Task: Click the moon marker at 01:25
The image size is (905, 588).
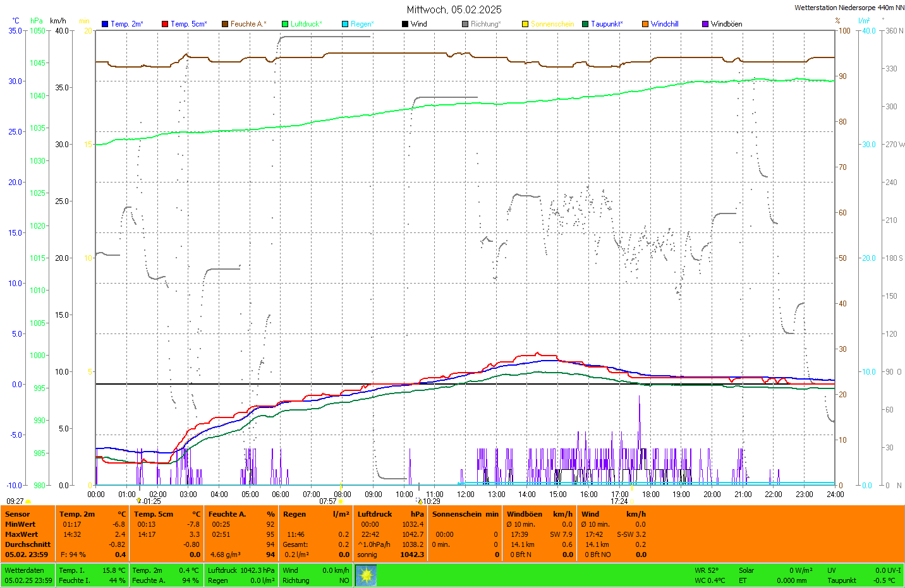Action: coord(139,501)
